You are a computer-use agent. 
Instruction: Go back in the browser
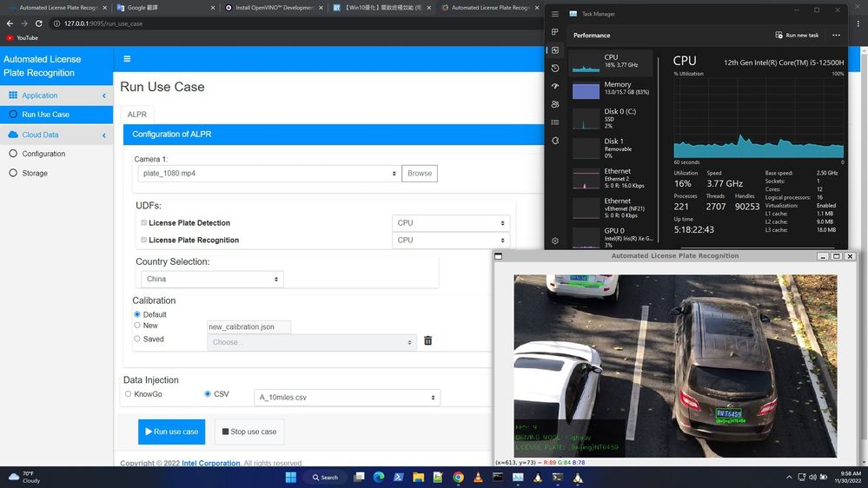10,23
